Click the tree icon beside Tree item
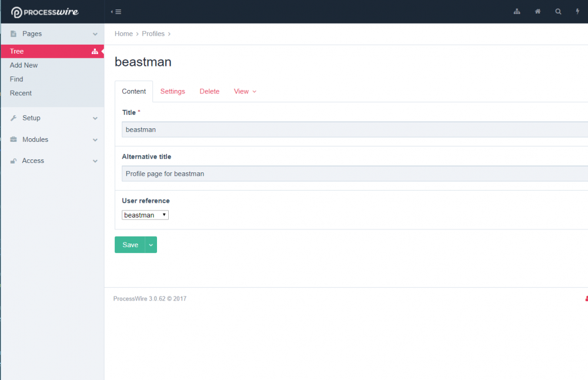 (95, 52)
